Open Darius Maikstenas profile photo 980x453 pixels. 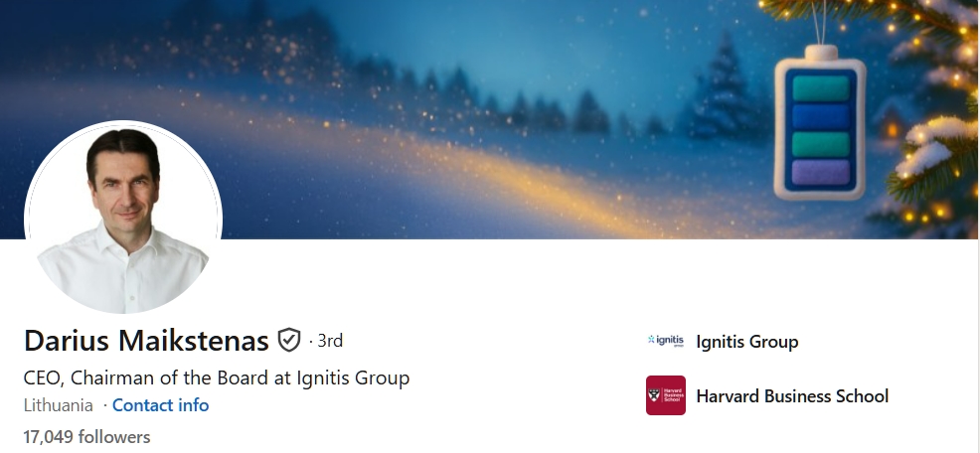point(123,217)
